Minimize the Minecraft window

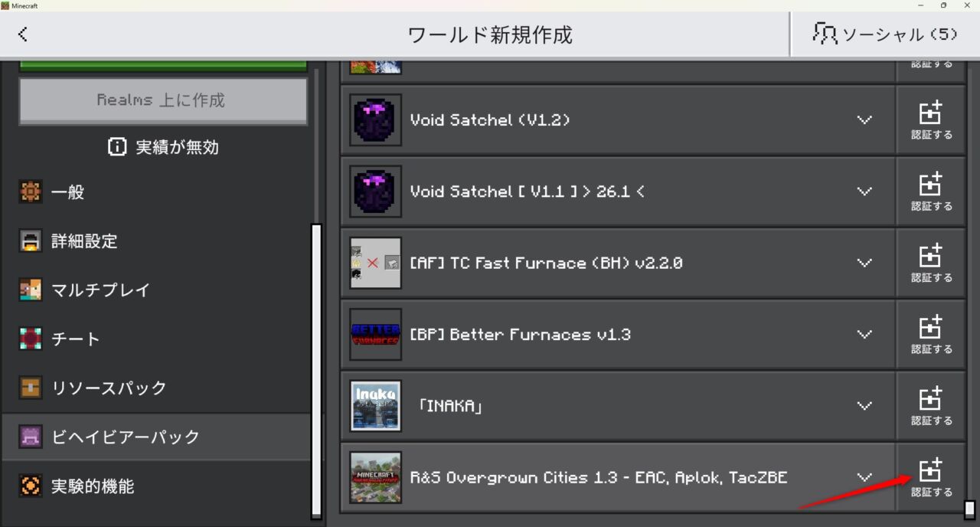pyautogui.click(x=919, y=5)
